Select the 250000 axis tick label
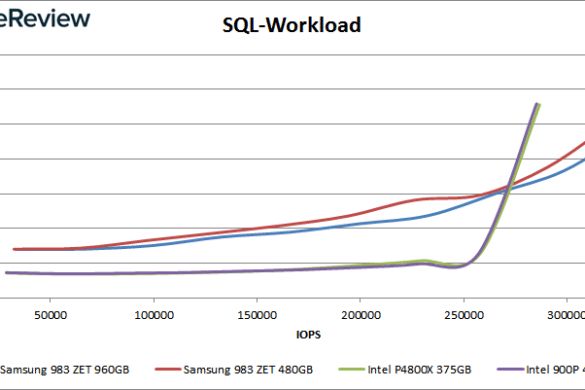Image resolution: width=585 pixels, height=390 pixels. (464, 315)
